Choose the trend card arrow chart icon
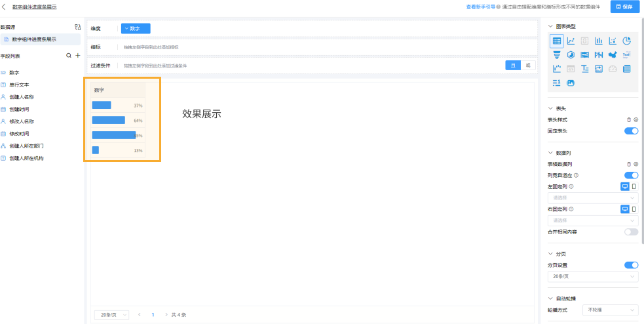644x324 pixels. 599,69
